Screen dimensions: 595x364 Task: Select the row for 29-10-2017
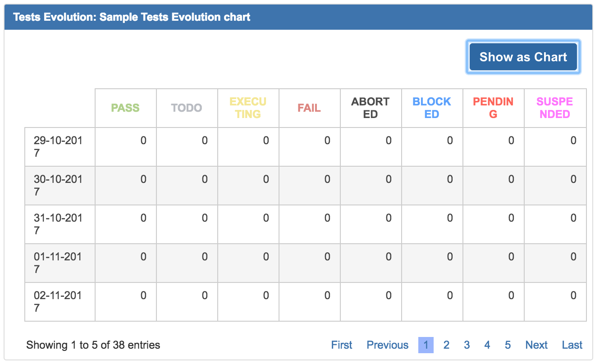pos(59,146)
